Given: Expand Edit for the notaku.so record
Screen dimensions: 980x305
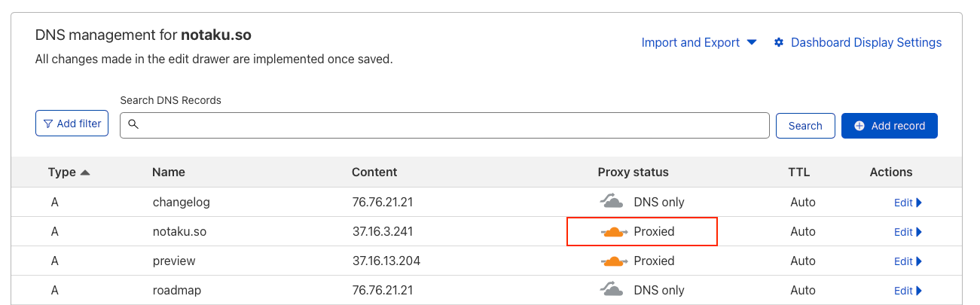Looking at the screenshot, I should pyautogui.click(x=908, y=232).
